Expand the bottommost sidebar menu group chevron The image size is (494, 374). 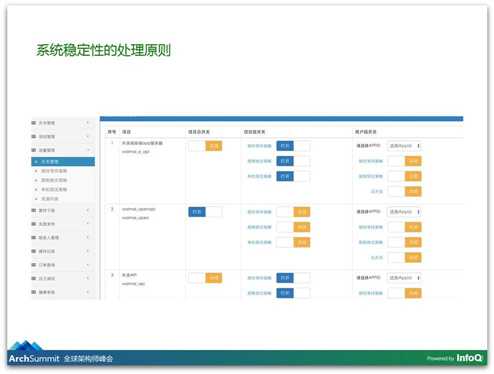click(x=88, y=292)
